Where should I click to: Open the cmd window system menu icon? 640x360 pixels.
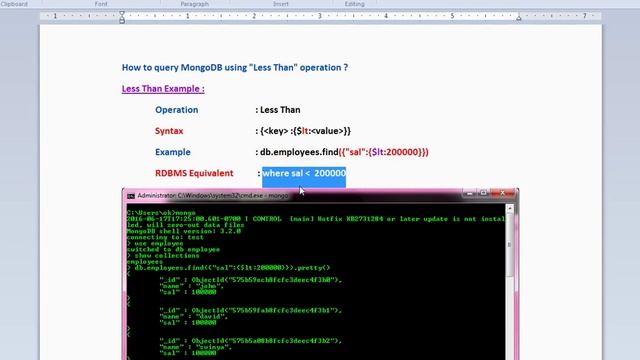click(131, 196)
